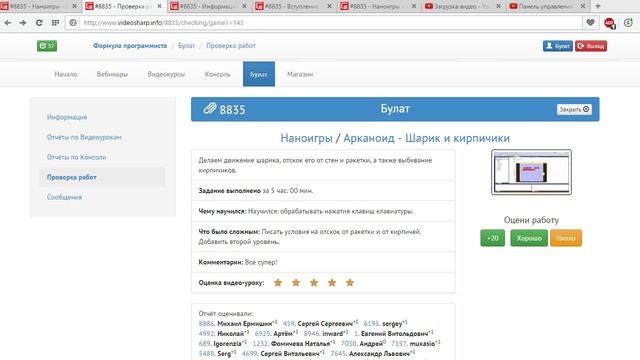The height and width of the screenshot is (360, 640).
Task: Open a new browser tab with plus
Action: click(x=598, y=6)
